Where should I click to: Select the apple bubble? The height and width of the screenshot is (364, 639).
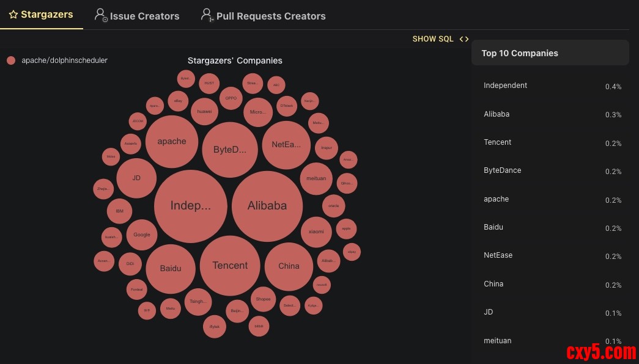tap(346, 229)
